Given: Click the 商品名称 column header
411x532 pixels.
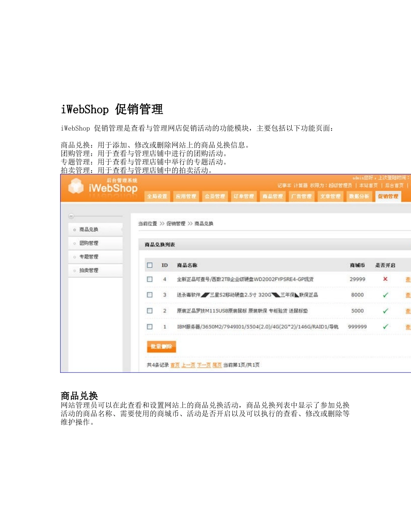Looking at the screenshot, I should [187, 265].
